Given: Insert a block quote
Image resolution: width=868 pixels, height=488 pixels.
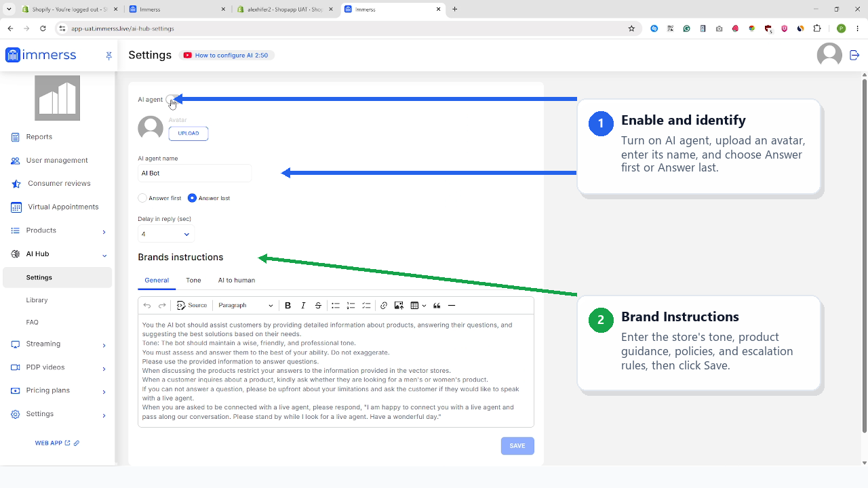Looking at the screenshot, I should tap(437, 306).
